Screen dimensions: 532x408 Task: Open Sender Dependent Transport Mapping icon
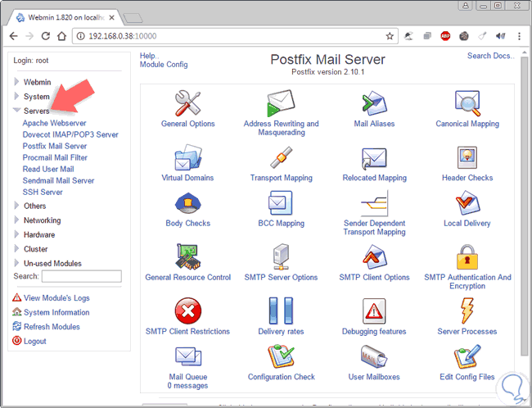click(x=374, y=203)
